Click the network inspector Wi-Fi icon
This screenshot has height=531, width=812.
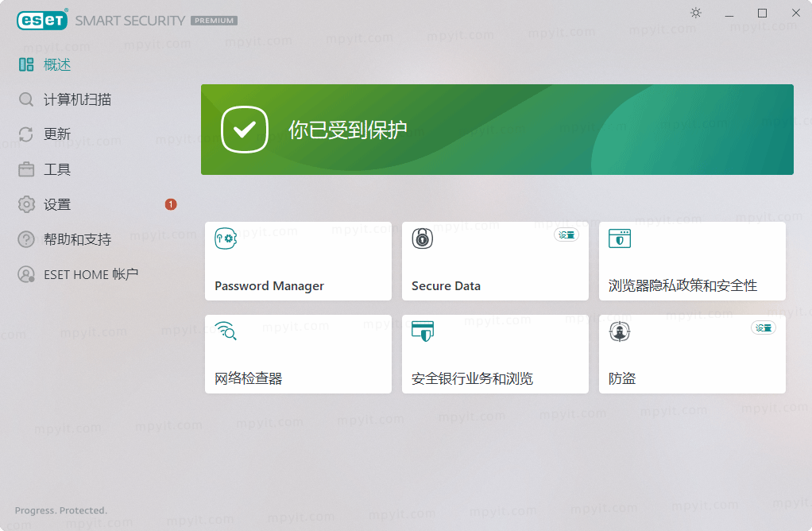[226, 331]
